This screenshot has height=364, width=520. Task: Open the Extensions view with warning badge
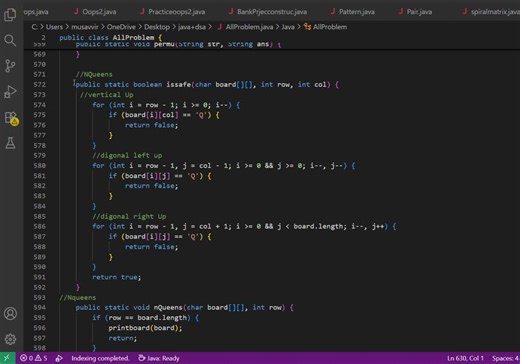[x=11, y=118]
